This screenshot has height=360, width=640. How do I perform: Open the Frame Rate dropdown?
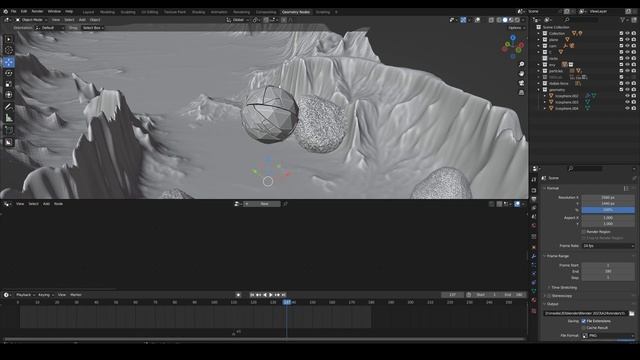click(x=608, y=246)
